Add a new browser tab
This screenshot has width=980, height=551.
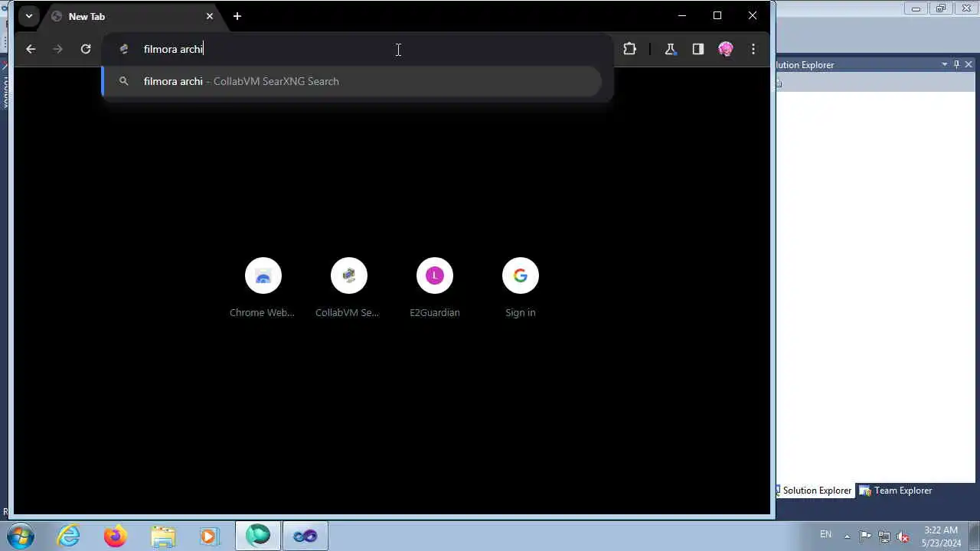(x=237, y=16)
